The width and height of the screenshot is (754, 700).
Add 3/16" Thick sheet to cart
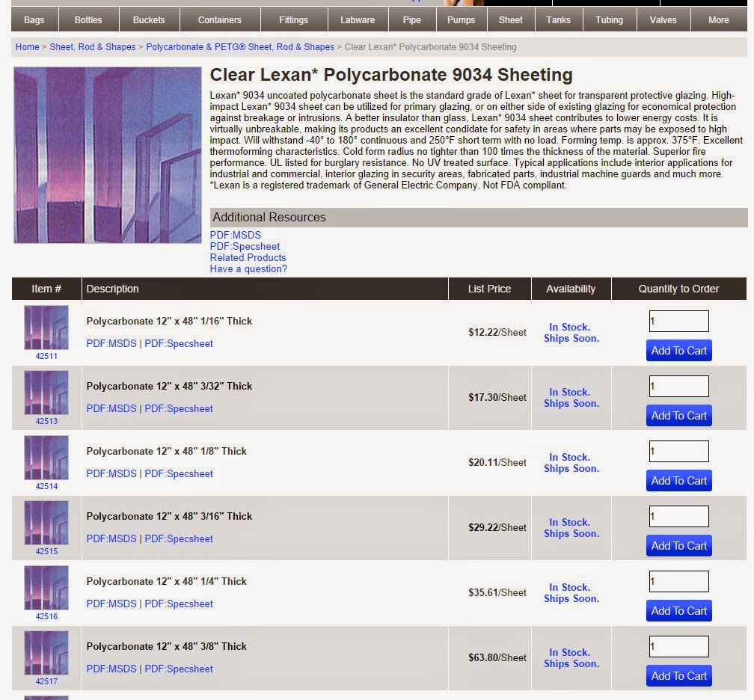pos(679,546)
